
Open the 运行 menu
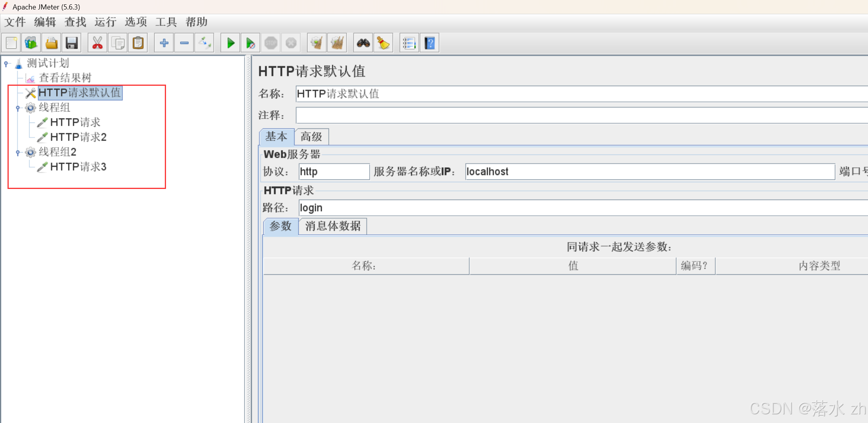[x=106, y=22]
